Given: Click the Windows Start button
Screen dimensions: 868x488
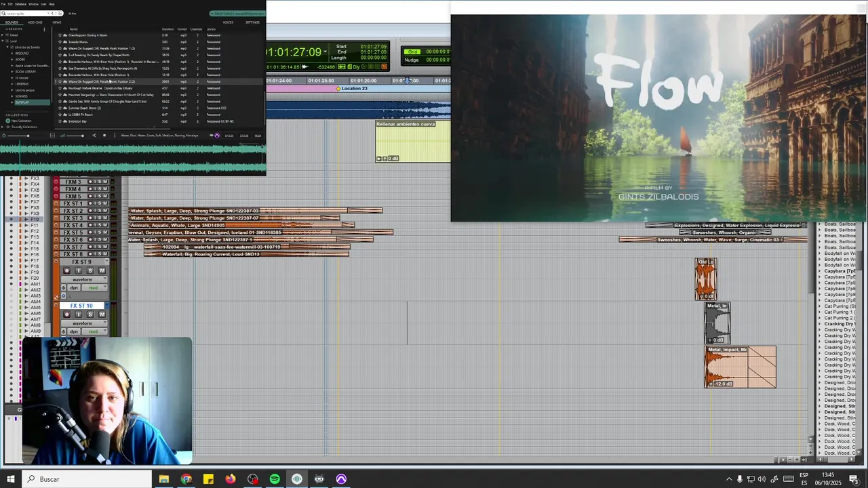Looking at the screenshot, I should pos(11,479).
